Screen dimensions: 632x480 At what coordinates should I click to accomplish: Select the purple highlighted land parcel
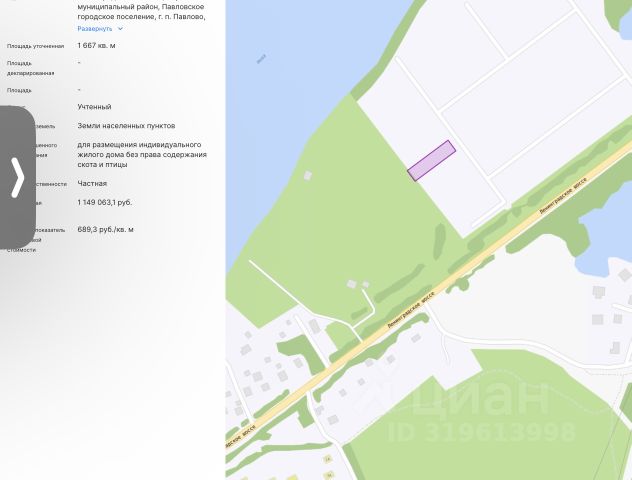pos(432,160)
